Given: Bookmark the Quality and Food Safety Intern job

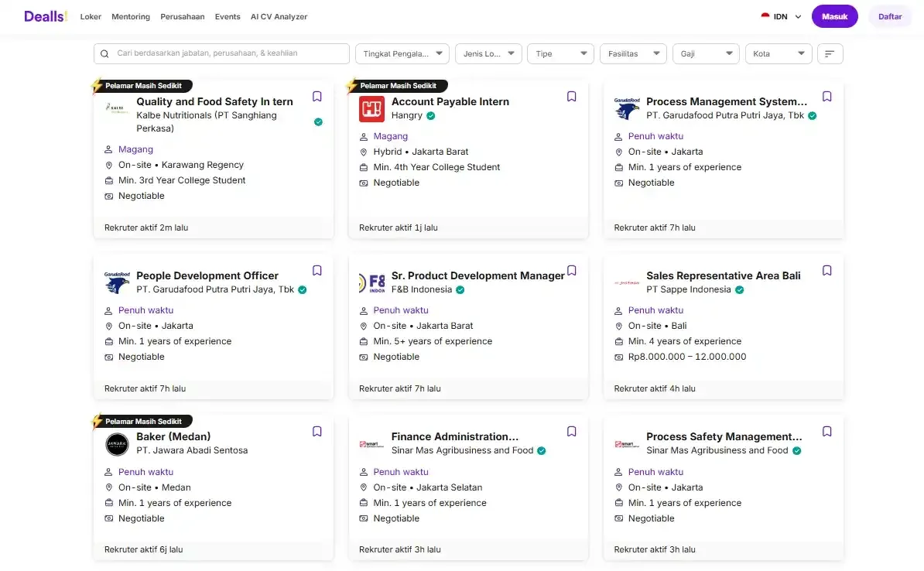Looking at the screenshot, I should (x=317, y=96).
